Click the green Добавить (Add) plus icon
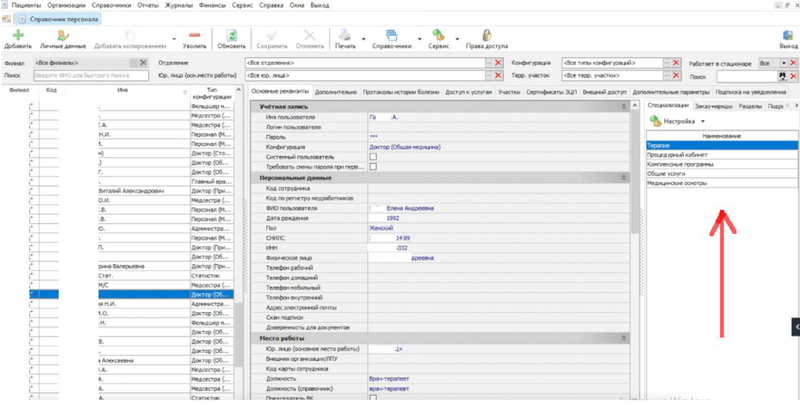Screen dimensions: 800x405 click(17, 35)
